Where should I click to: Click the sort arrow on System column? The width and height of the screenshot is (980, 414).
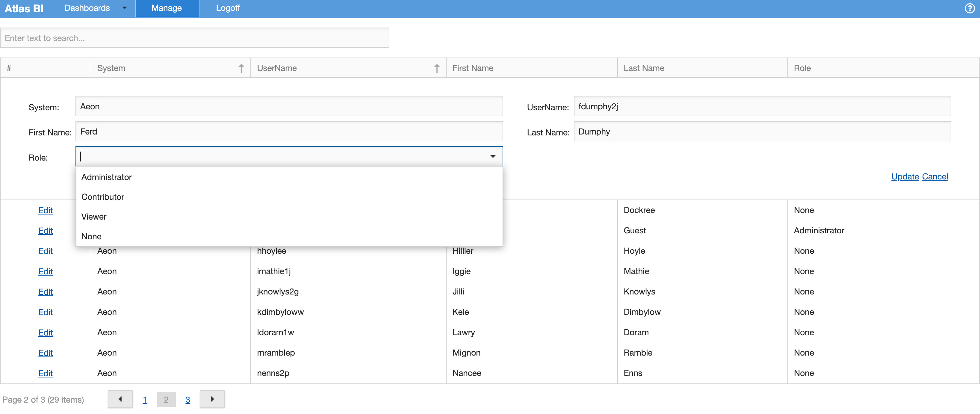(x=241, y=69)
